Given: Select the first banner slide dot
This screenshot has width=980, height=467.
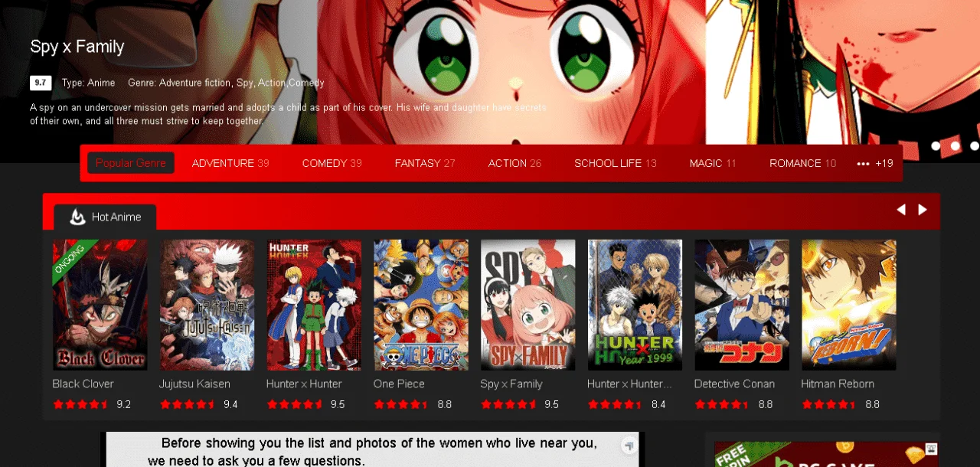Looking at the screenshot, I should pyautogui.click(x=936, y=145).
